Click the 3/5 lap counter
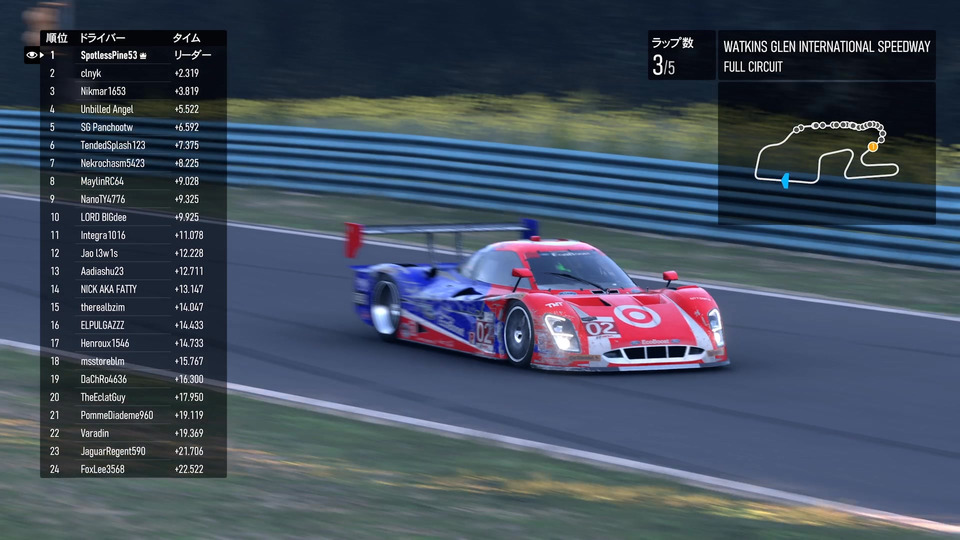 tap(664, 65)
